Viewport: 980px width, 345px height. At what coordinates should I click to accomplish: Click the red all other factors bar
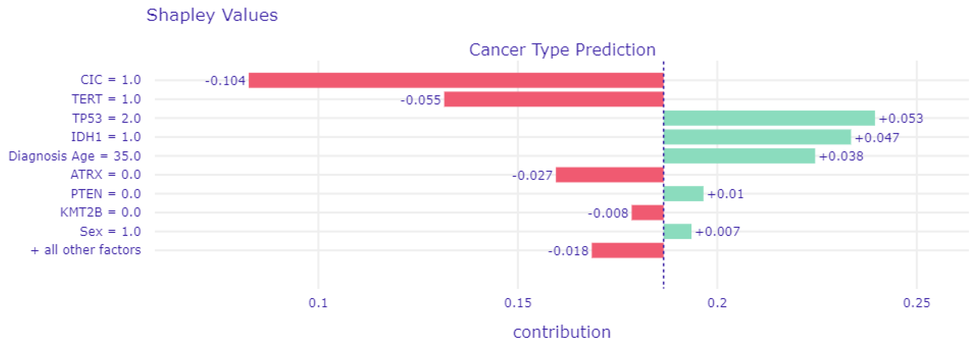(x=627, y=251)
